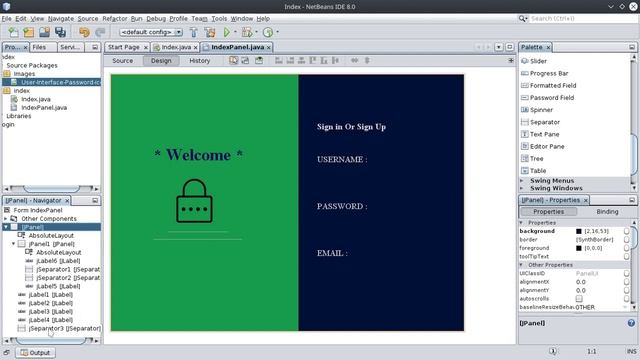Open help for JPanel properties
The height and width of the screenshot is (360, 640).
click(631, 323)
